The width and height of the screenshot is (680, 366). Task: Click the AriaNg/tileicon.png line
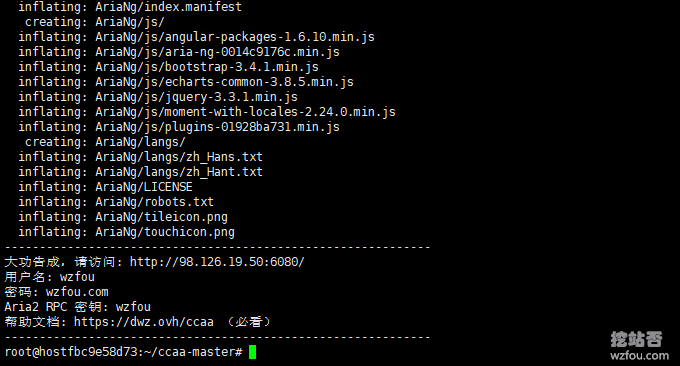tap(123, 216)
